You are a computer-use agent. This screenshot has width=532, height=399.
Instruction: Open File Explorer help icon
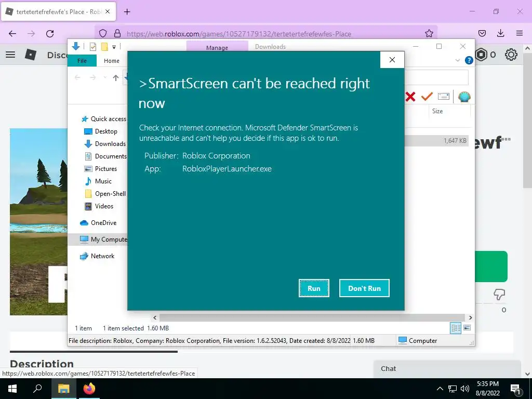(469, 60)
